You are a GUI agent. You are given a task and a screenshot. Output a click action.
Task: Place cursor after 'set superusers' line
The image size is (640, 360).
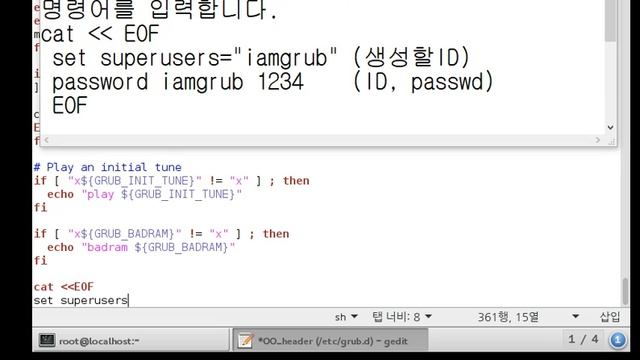[129, 300]
